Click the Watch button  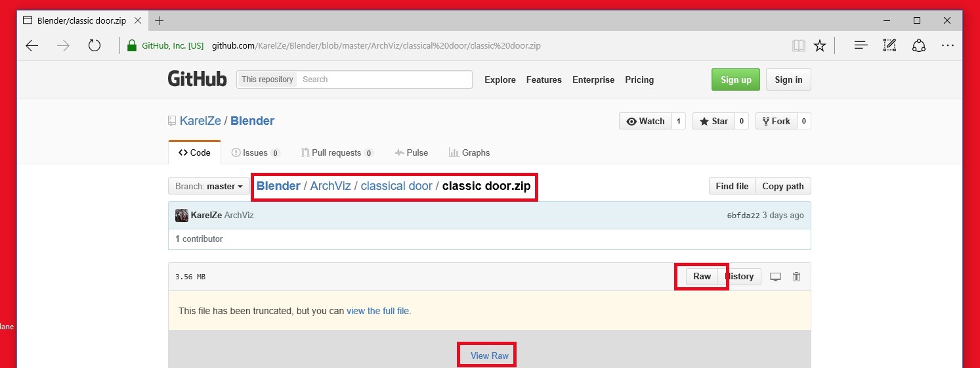pos(645,121)
